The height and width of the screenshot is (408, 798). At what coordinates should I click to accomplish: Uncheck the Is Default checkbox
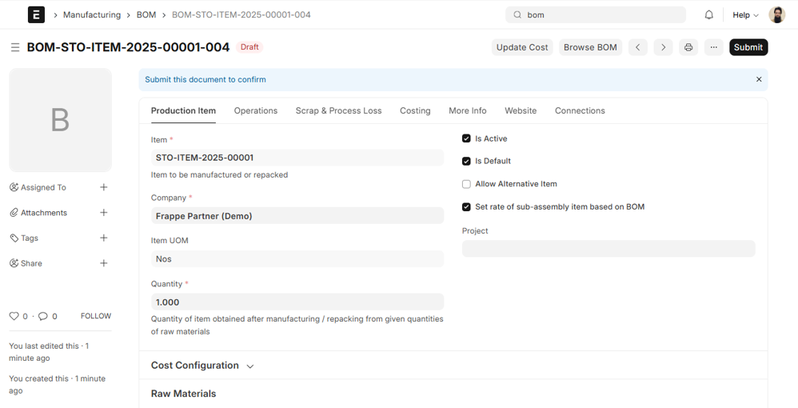point(466,161)
